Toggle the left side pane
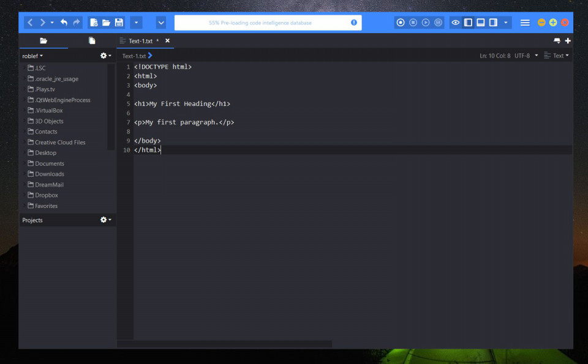Viewport: 588px width, 364px height. [468, 23]
